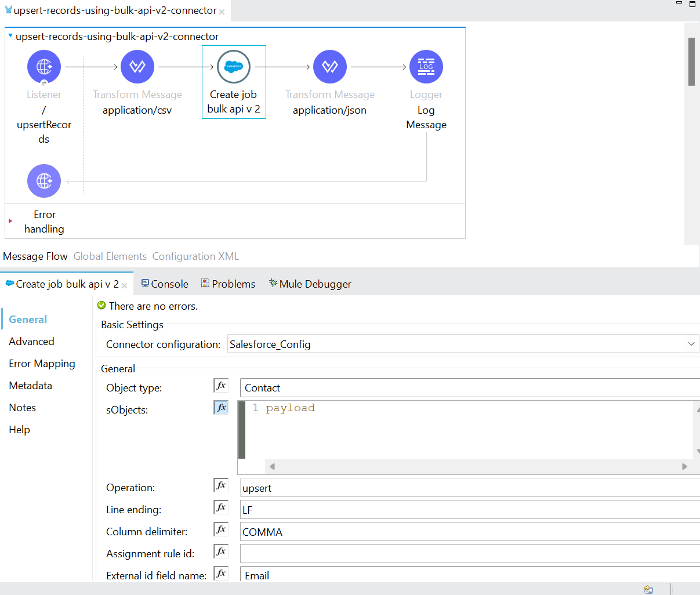Switch to Global Elements view
Image resolution: width=700 pixels, height=595 pixels.
110,256
